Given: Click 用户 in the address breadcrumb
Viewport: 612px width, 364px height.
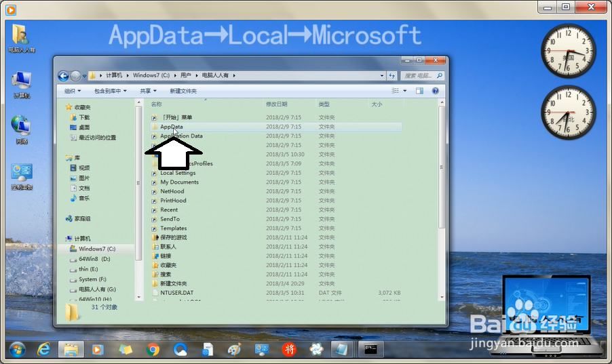Looking at the screenshot, I should tap(186, 75).
